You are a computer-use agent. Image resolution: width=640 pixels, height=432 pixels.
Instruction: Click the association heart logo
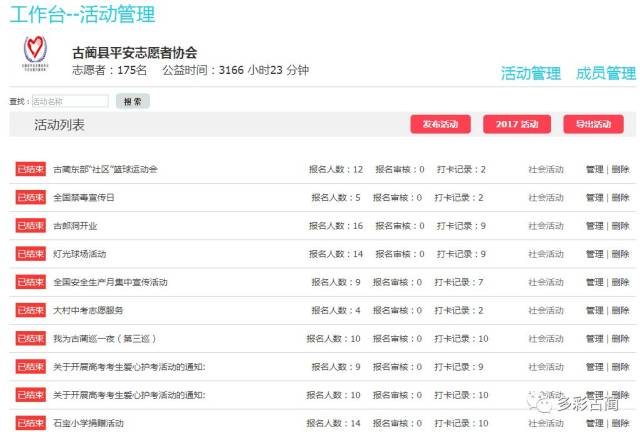click(x=35, y=53)
